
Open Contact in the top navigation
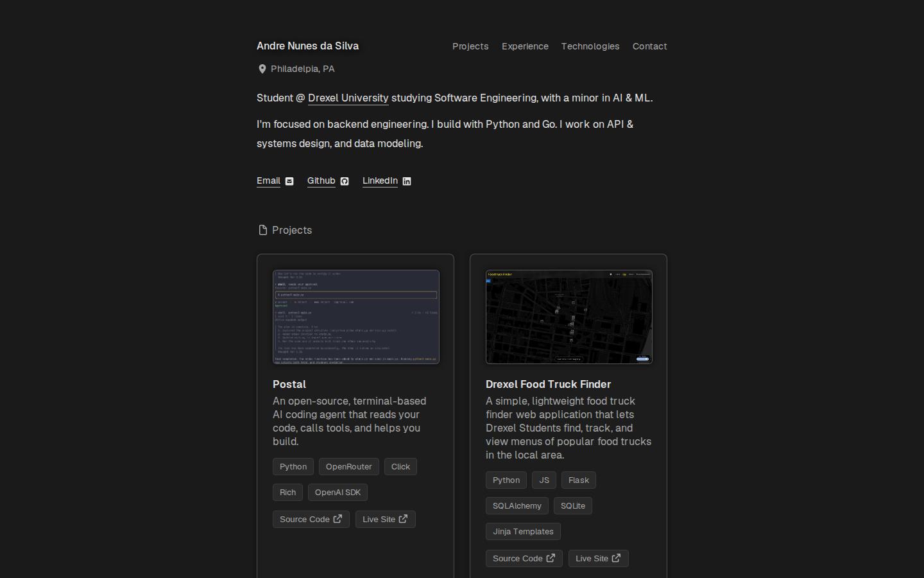click(650, 46)
